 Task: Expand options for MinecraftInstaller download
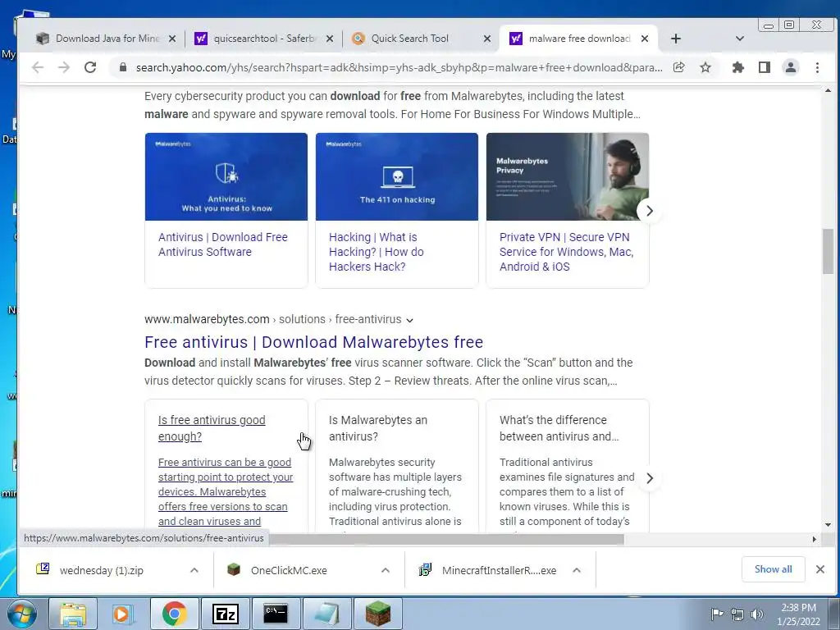pos(577,571)
